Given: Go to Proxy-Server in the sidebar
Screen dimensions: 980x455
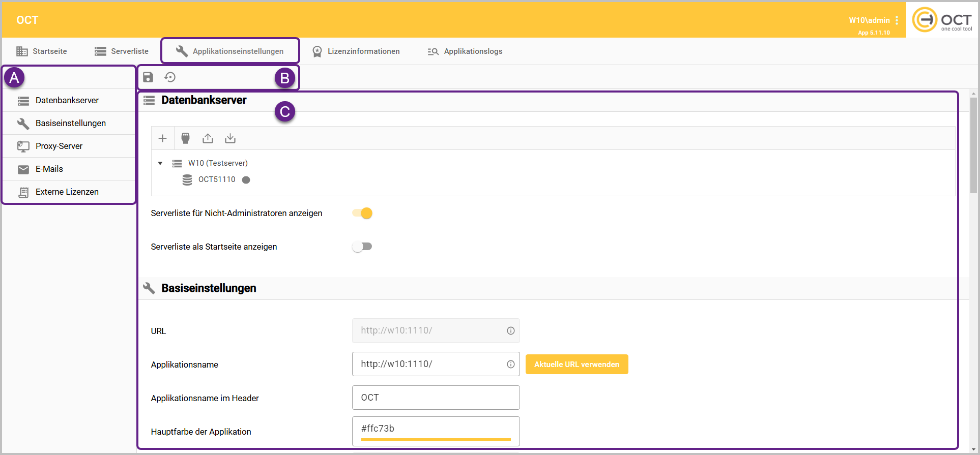Looking at the screenshot, I should (x=59, y=146).
